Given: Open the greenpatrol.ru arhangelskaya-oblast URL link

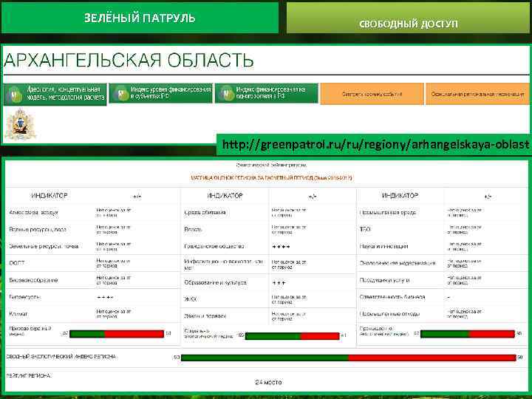Looking at the screenshot, I should [x=375, y=145].
